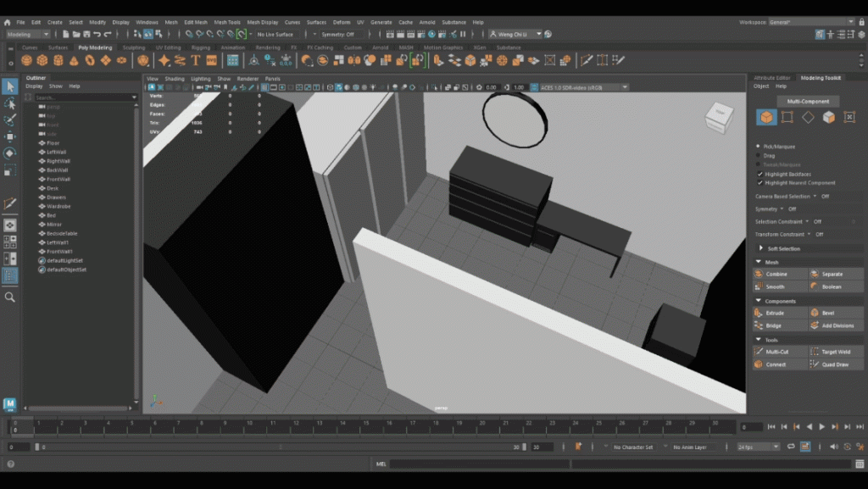Click the polygon cube shelf icon

[x=43, y=61]
